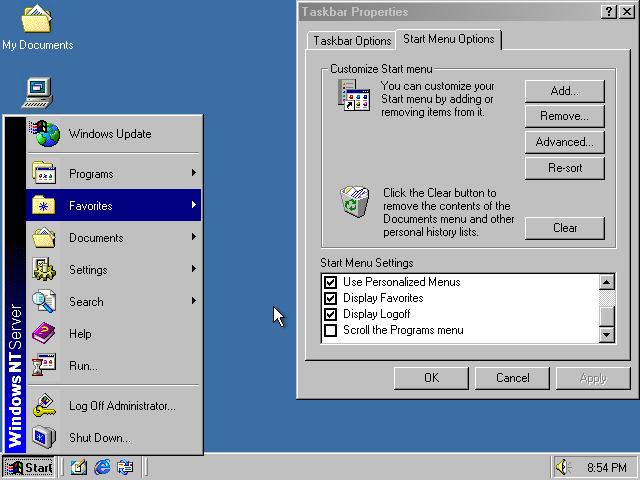
Task: Click the Help book icon
Action: pyautogui.click(x=44, y=333)
